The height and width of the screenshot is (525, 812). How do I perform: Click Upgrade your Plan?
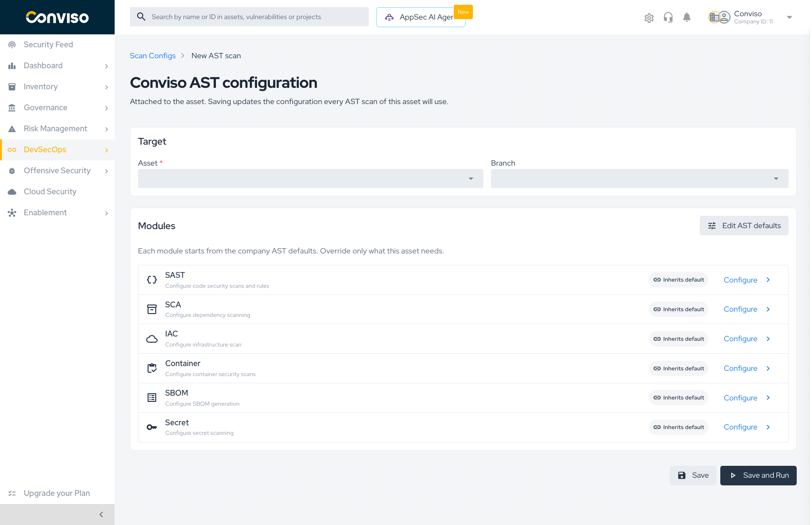[57, 493]
